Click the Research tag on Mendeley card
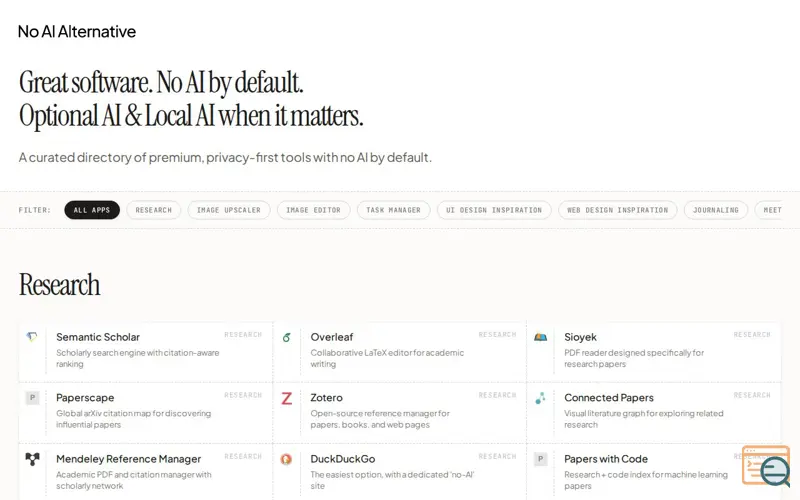800x500 pixels. 243,457
